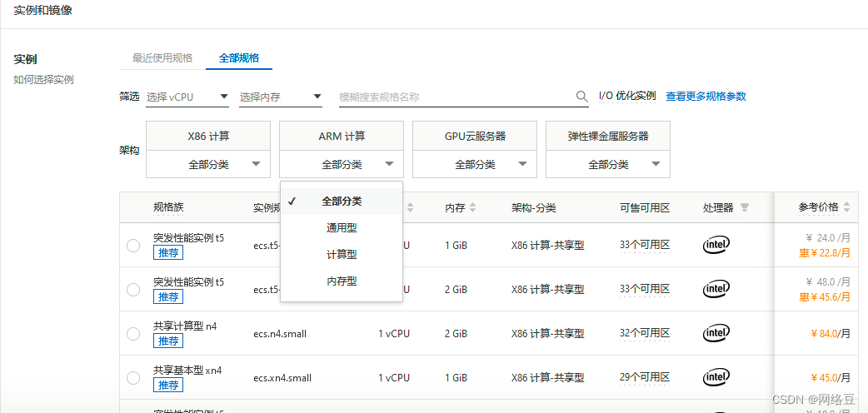Choose 内存型 from the ARM dropdown menu
868x413 pixels.
coord(342,281)
